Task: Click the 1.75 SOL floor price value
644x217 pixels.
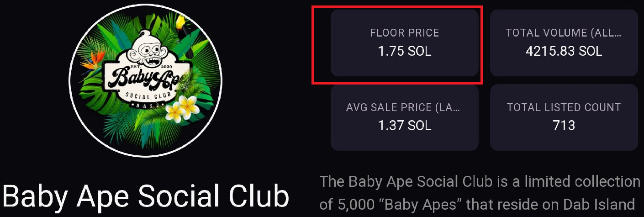Action: click(x=404, y=51)
